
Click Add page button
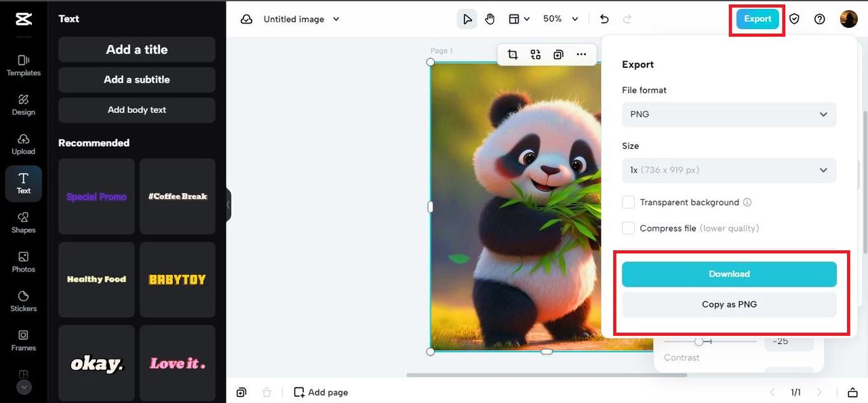(x=321, y=392)
